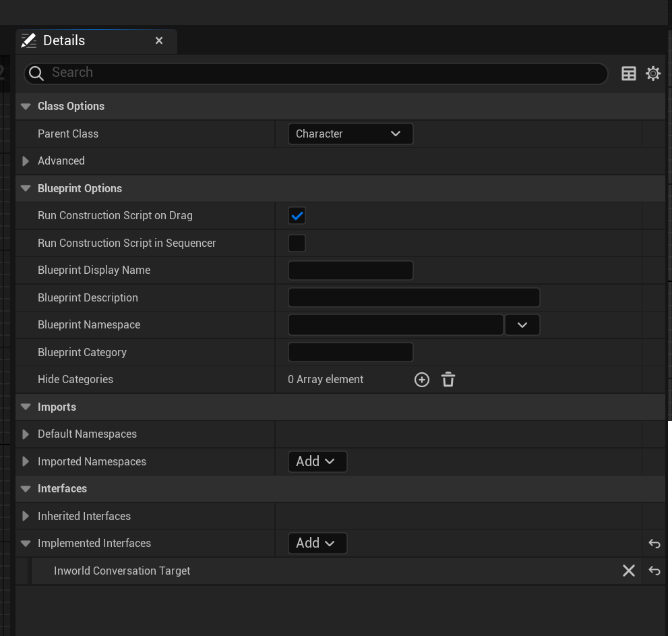Expand Imported Namespaces
The width and height of the screenshot is (672, 636).
pos(26,461)
